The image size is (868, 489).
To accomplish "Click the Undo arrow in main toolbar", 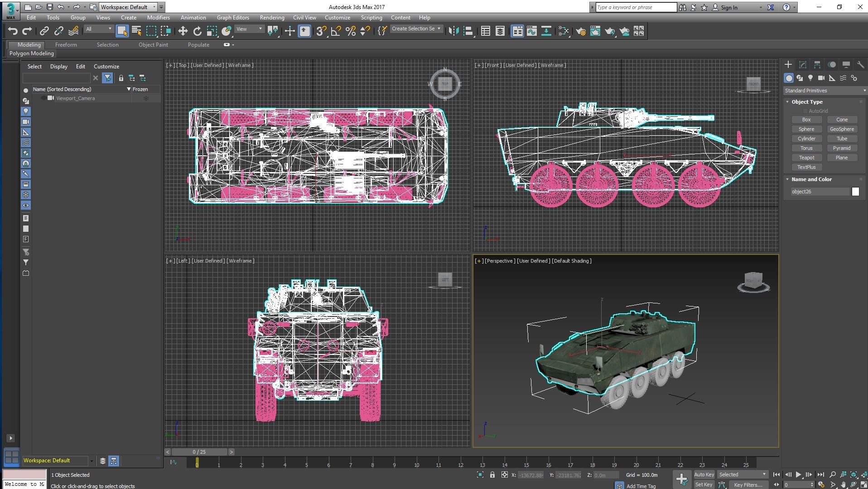I will click(x=13, y=31).
